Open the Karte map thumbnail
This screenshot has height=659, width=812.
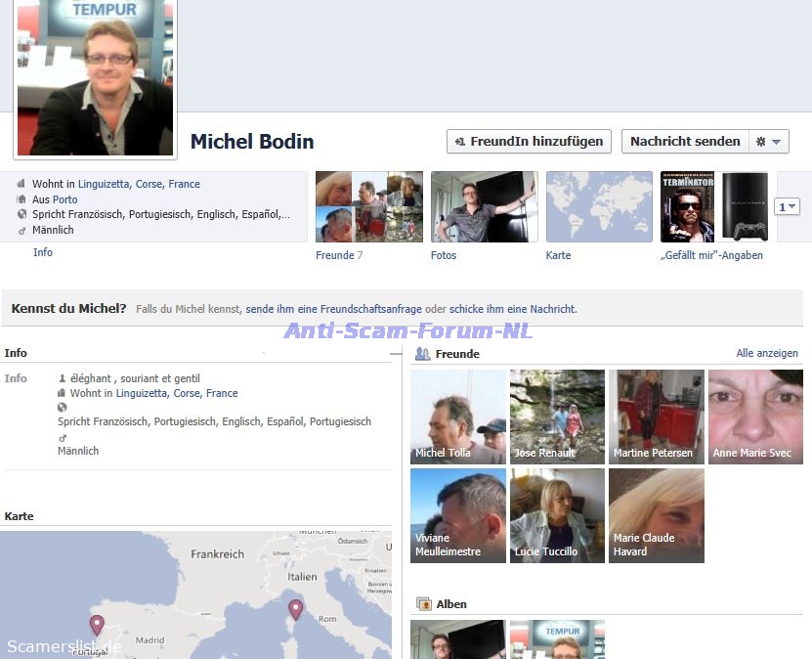pyautogui.click(x=598, y=207)
